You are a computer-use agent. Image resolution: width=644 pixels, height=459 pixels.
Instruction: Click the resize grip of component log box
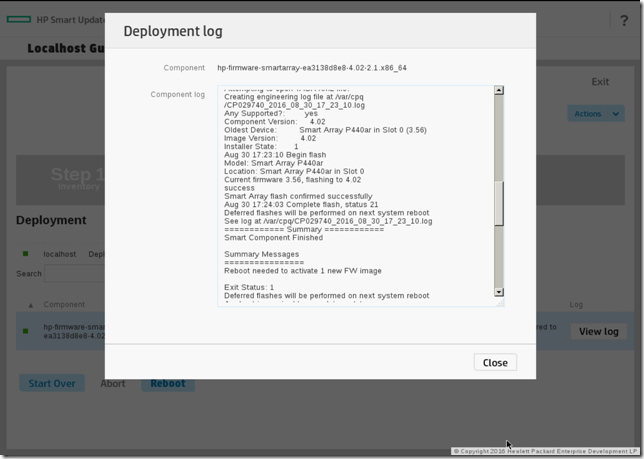[x=500, y=303]
